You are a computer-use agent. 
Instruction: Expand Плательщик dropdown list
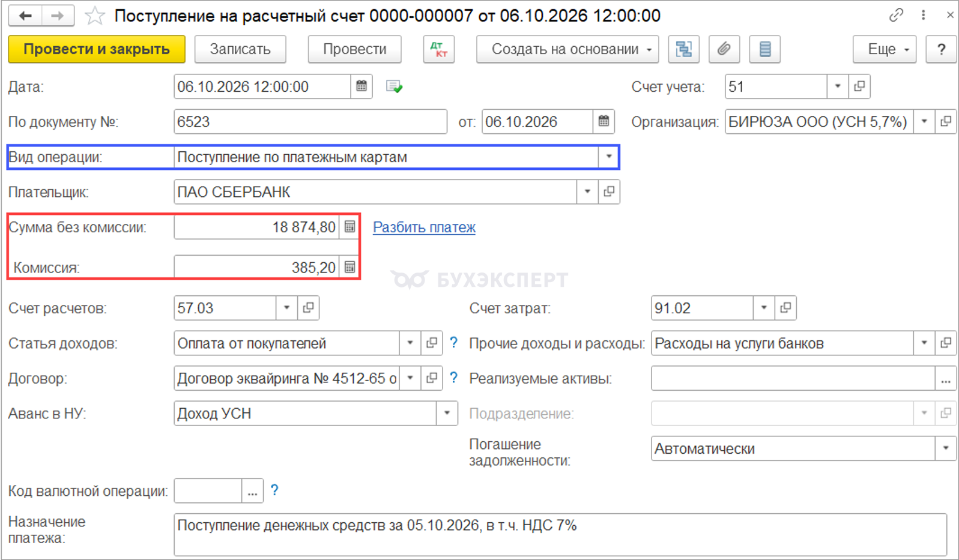tap(587, 192)
